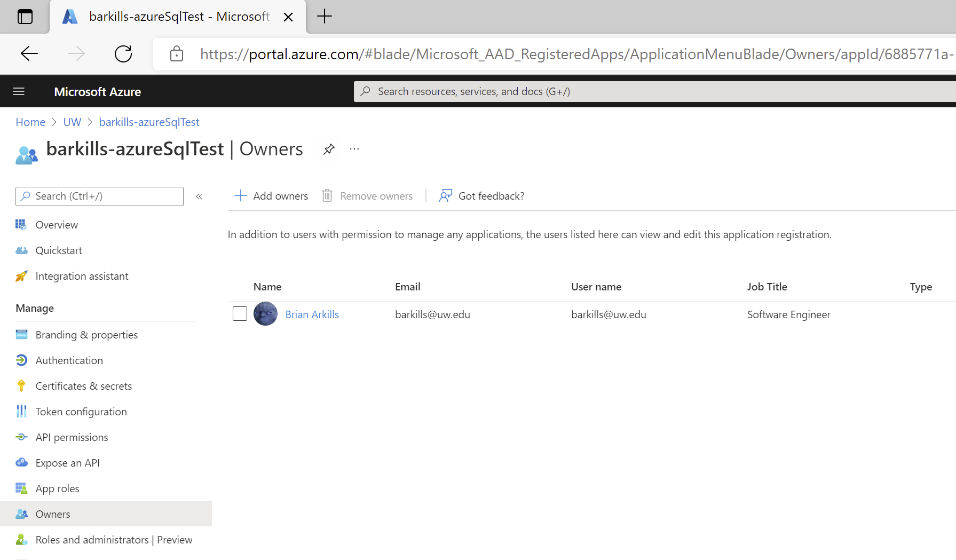
Task: Click Brian Arkills avatar picture
Action: click(x=265, y=314)
